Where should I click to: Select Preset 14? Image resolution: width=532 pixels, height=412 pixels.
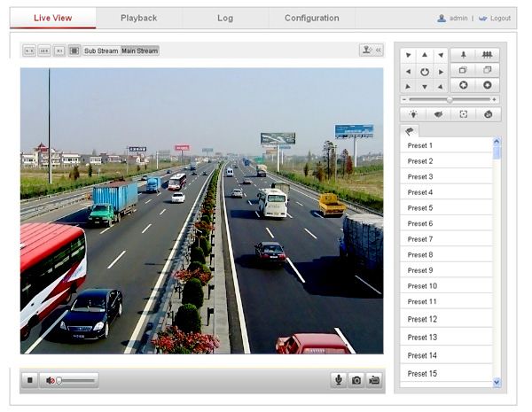pos(446,355)
